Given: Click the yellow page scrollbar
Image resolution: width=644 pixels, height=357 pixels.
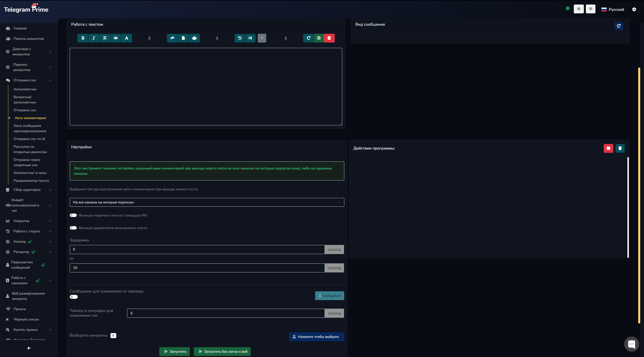Looking at the screenshot, I should coord(639,195).
